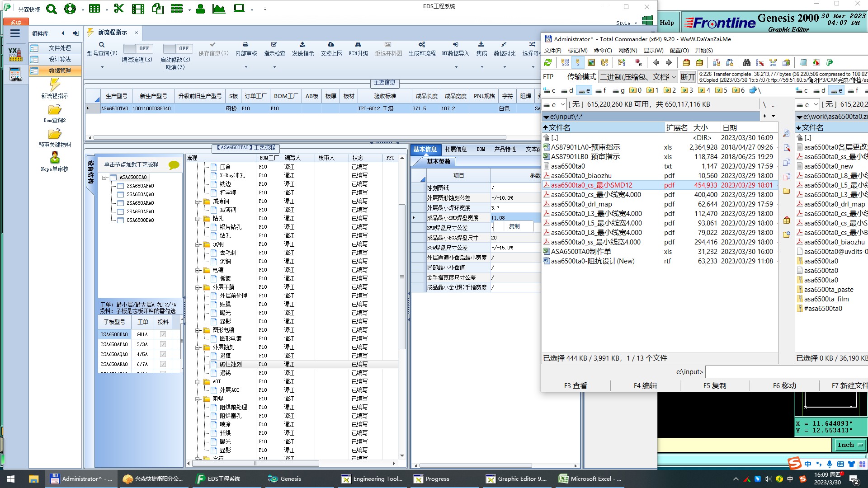Open 新流程指示 lightning icon in sidebar
868x488 pixels.
[55, 84]
